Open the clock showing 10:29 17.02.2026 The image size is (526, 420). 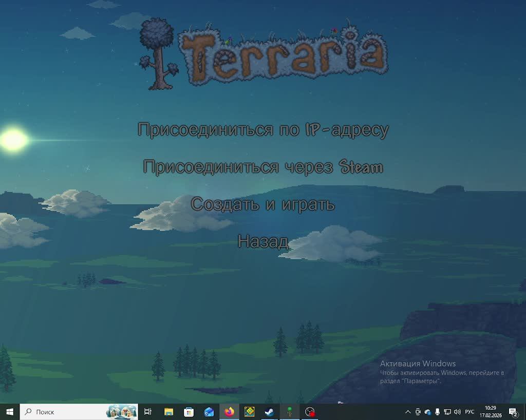(x=491, y=412)
